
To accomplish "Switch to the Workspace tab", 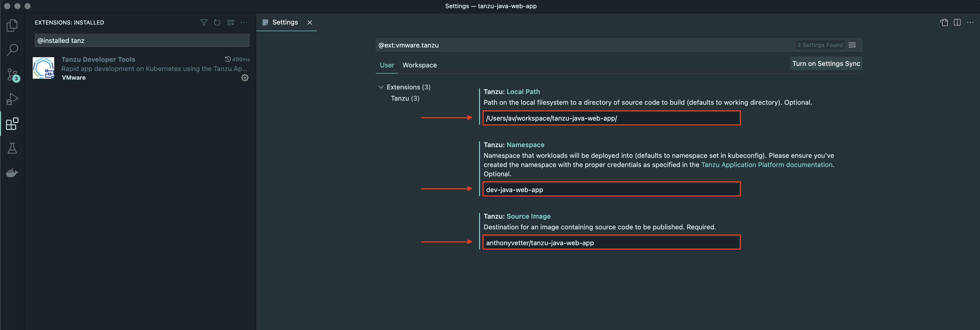I will [x=419, y=64].
